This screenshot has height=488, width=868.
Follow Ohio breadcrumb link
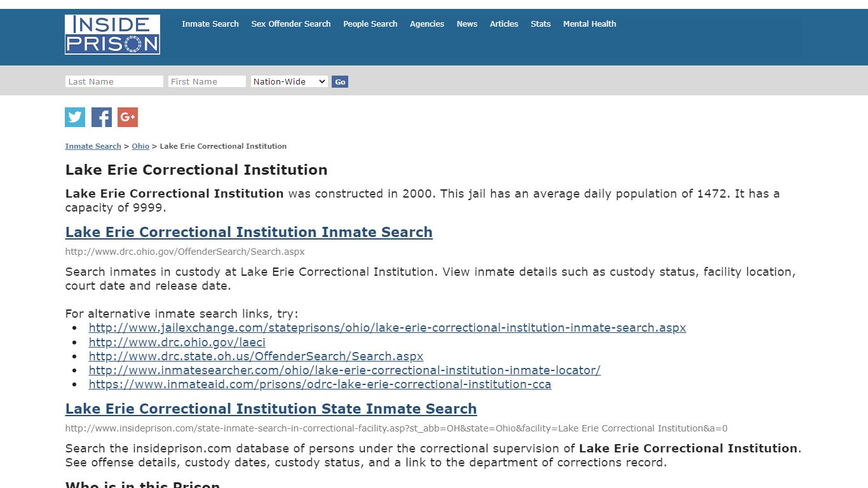[140, 146]
